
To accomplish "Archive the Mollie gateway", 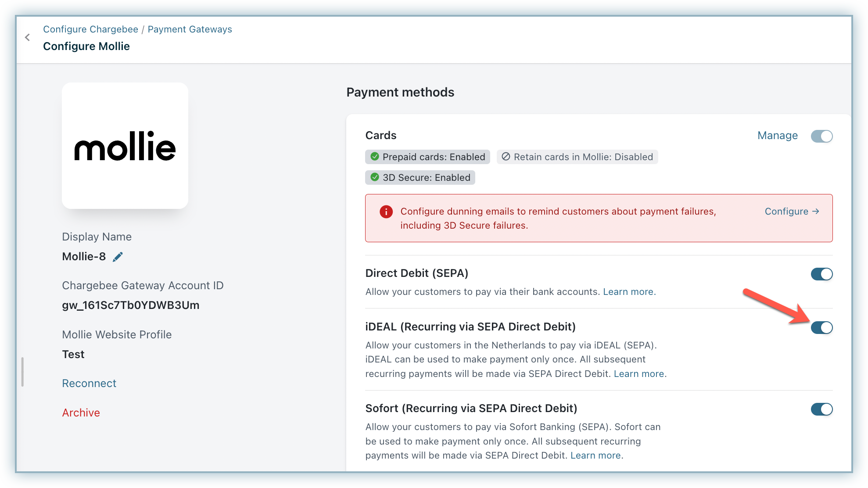I will tap(81, 413).
